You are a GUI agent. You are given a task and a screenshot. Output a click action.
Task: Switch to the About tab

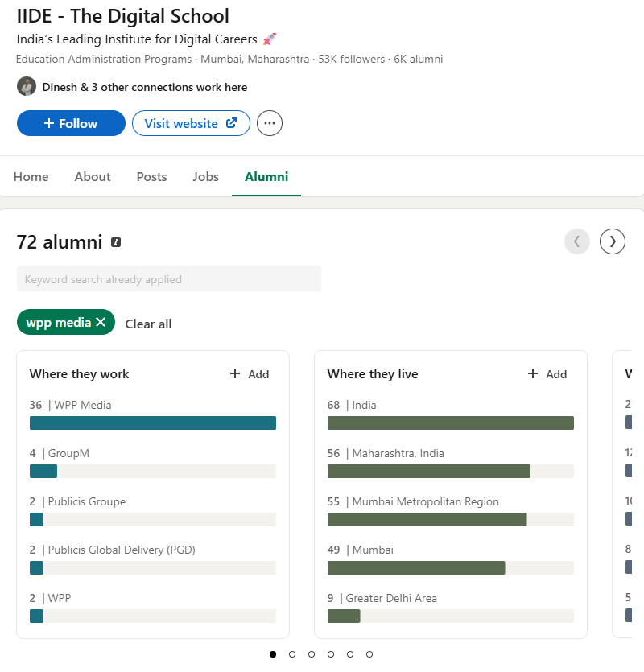[93, 176]
